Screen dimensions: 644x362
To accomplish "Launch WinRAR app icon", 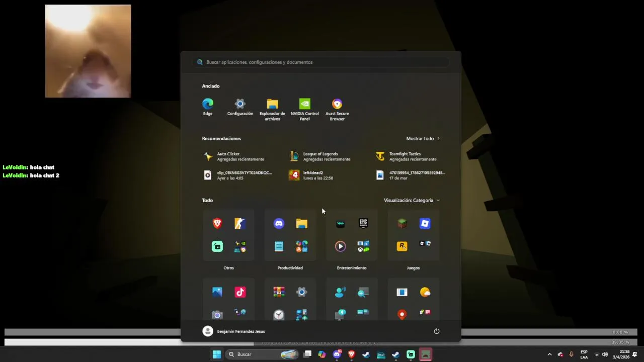I will tap(279, 292).
